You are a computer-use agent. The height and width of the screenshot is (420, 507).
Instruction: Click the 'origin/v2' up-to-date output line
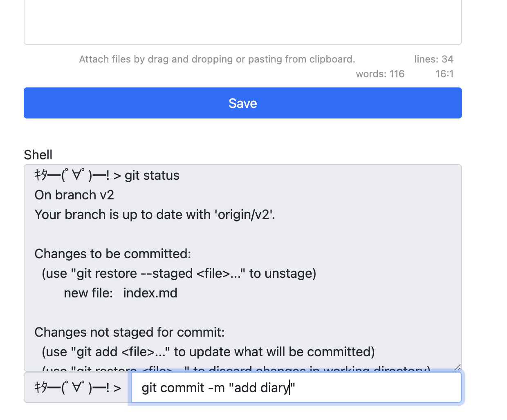tap(155, 214)
